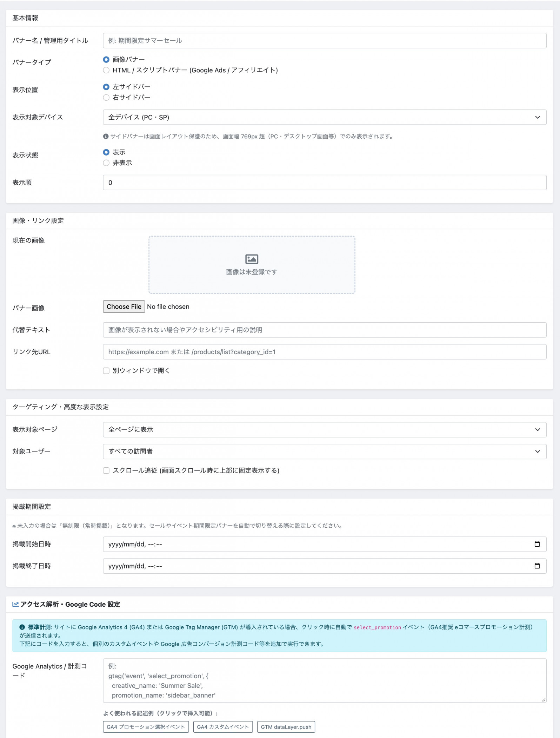Click the 掲載開始日時 date-time field
The image size is (560, 738).
click(325, 544)
